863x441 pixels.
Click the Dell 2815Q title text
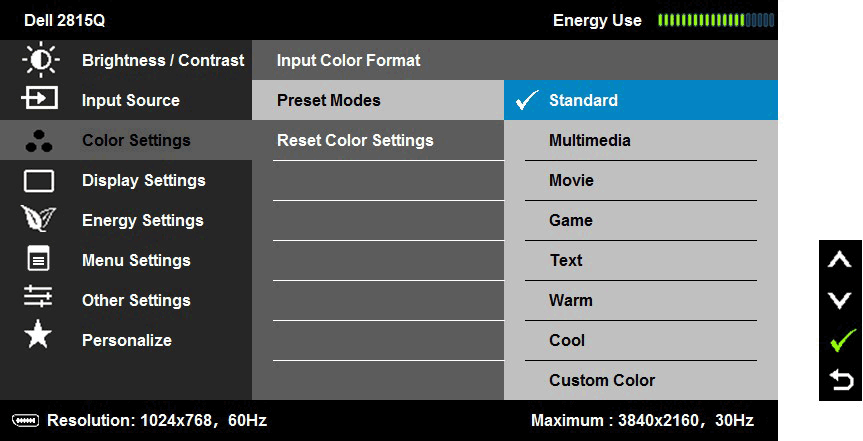(64, 21)
